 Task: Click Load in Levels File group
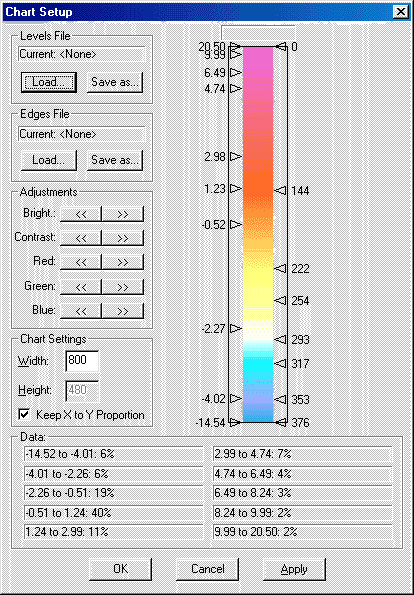click(x=49, y=82)
